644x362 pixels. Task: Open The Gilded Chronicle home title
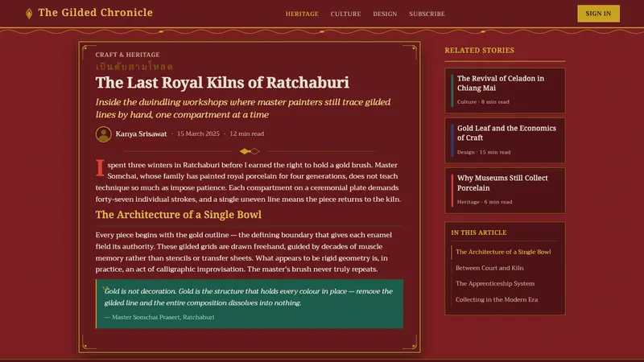pyautogui.click(x=95, y=13)
